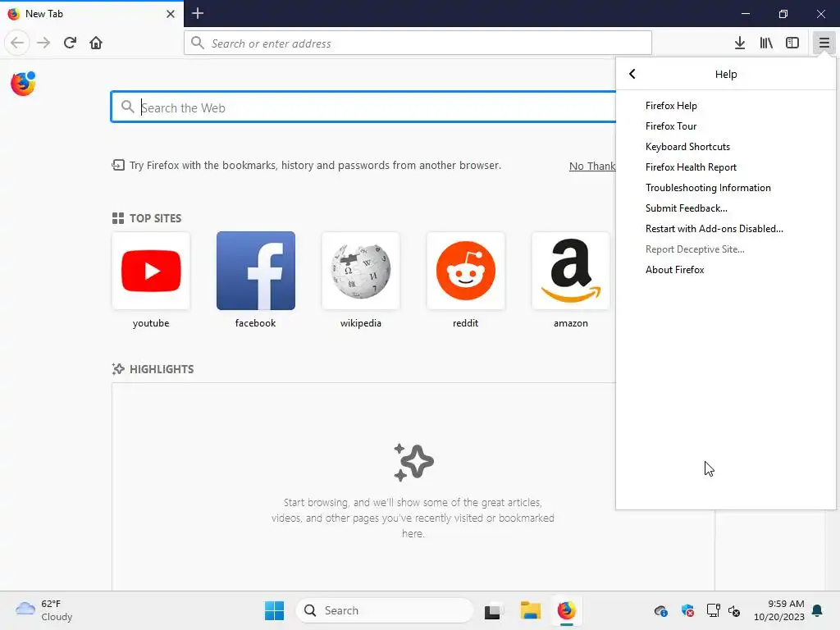Click the Back navigation arrow
This screenshot has width=840, height=630.
[17, 43]
